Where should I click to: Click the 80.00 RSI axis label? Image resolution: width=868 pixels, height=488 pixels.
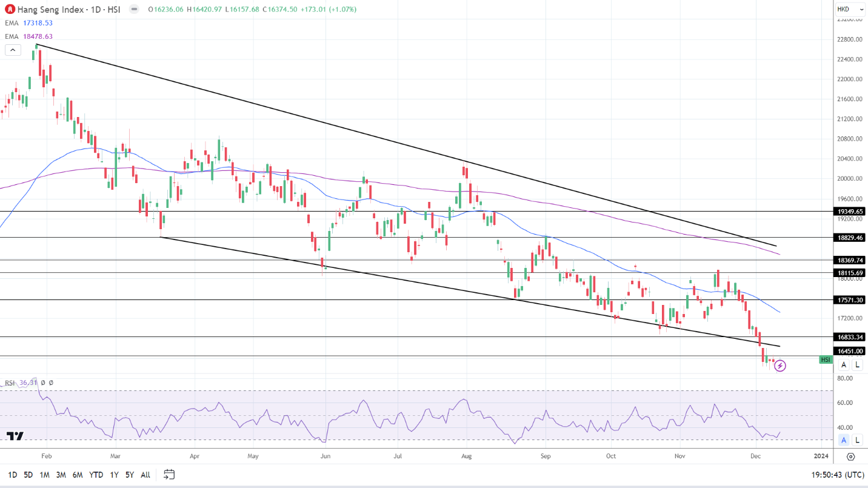click(x=845, y=378)
